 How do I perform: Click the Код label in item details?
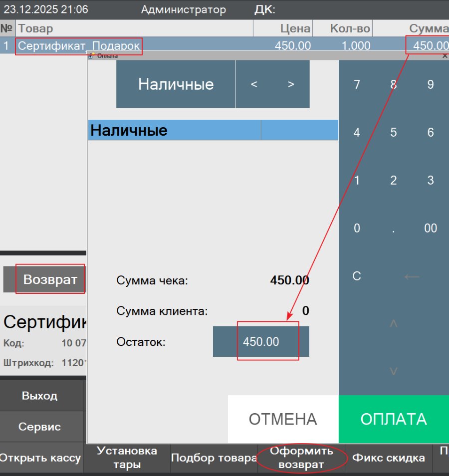tap(13, 343)
